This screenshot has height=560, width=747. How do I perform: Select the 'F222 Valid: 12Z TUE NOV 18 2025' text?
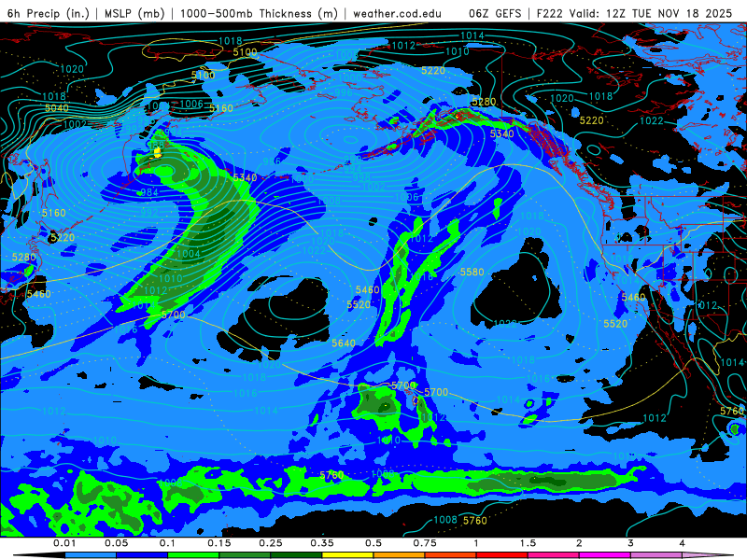634,13
